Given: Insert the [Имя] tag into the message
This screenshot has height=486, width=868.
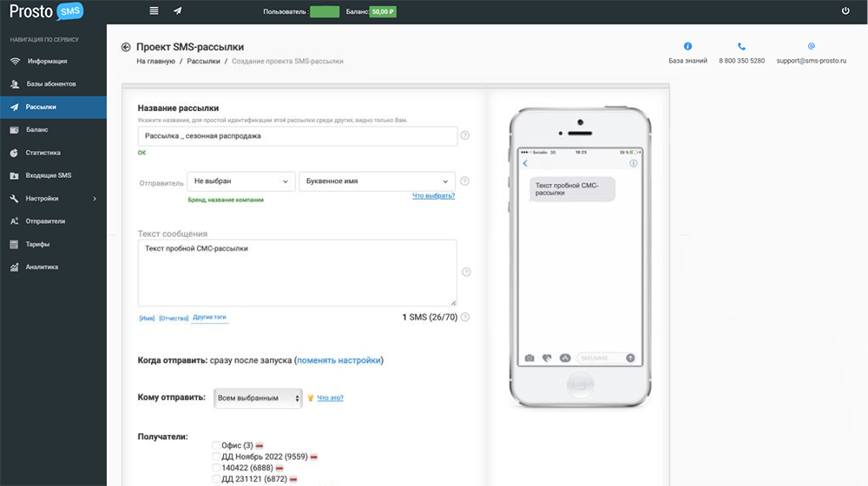Looking at the screenshot, I should (x=147, y=319).
